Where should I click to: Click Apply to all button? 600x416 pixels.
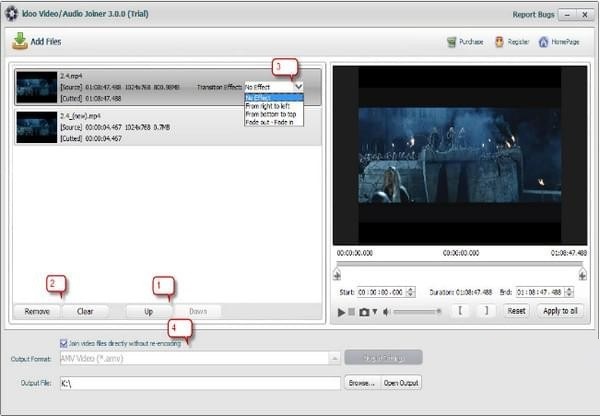click(560, 311)
